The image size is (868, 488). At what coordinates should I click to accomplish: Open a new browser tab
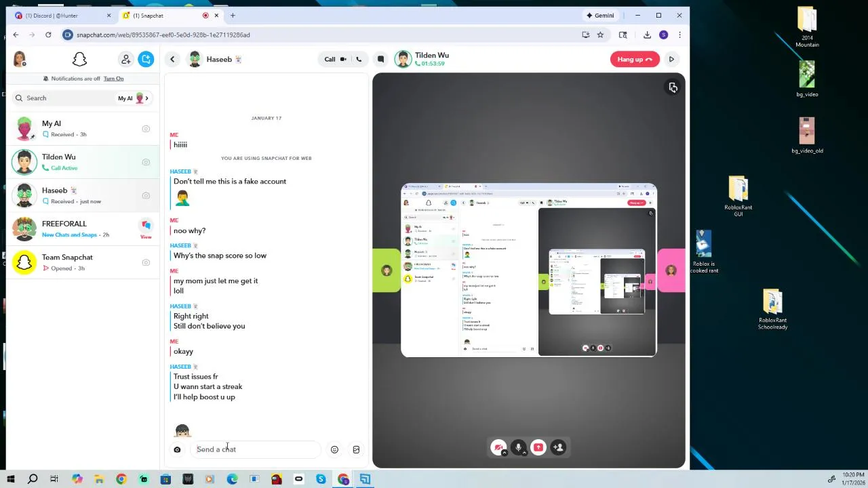pyautogui.click(x=233, y=16)
